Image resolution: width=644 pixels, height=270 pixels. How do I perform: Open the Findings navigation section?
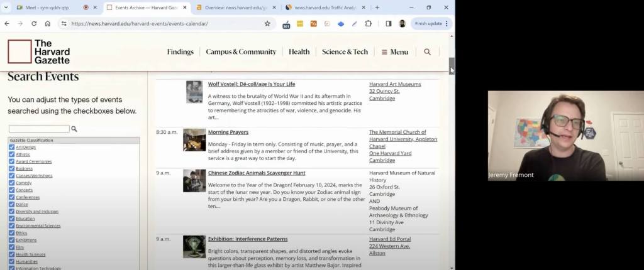180,51
